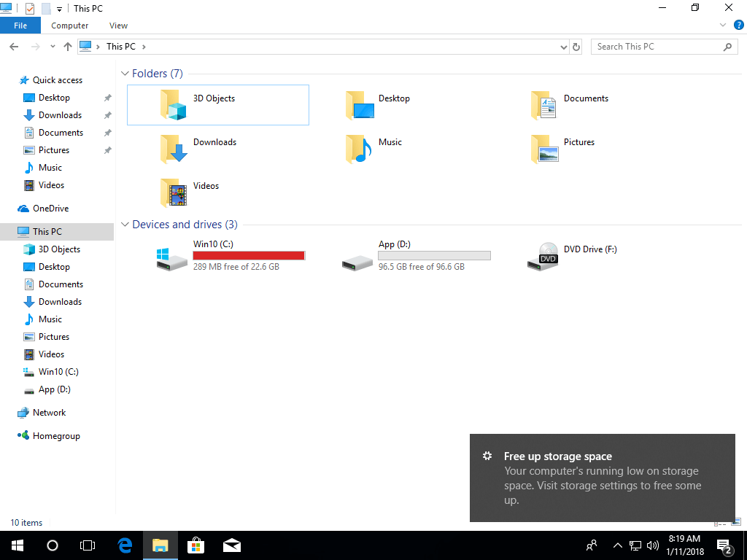
Task: Open the File menu
Action: click(x=20, y=26)
